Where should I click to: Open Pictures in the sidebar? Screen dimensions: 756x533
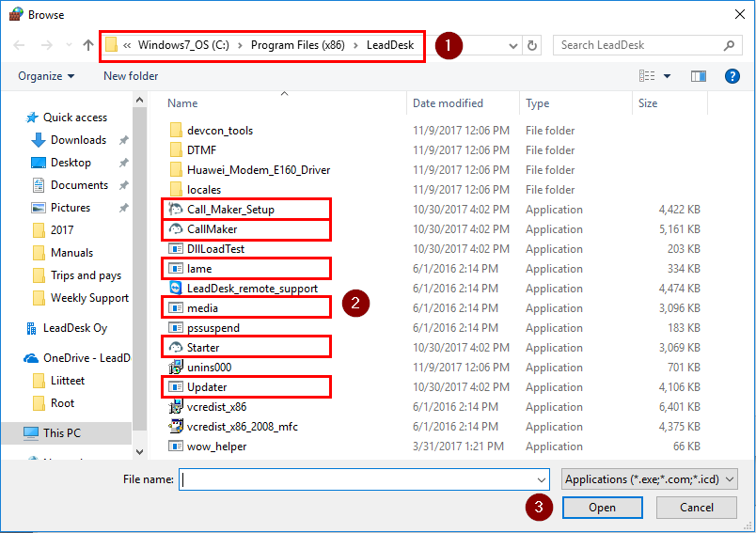pos(61,208)
